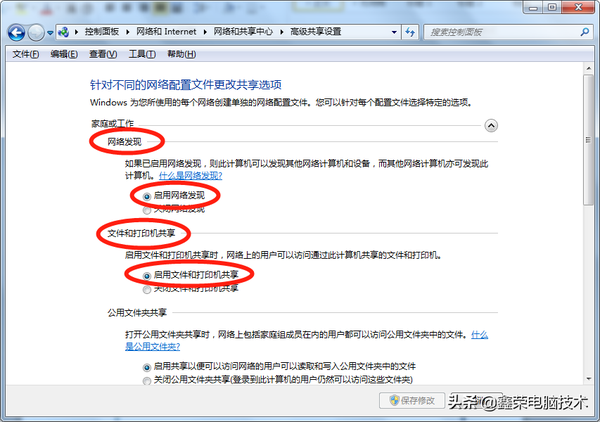Click the magnifier icon in search box
This screenshot has width=600, height=422.
click(584, 33)
